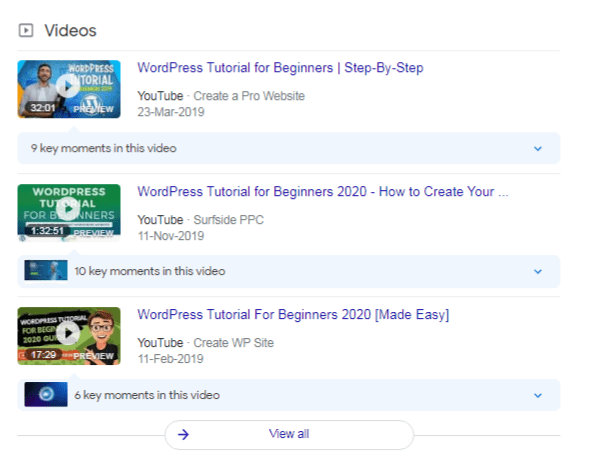Click the '9 key moments in this video' text
The height and width of the screenshot is (465, 600).
click(103, 148)
